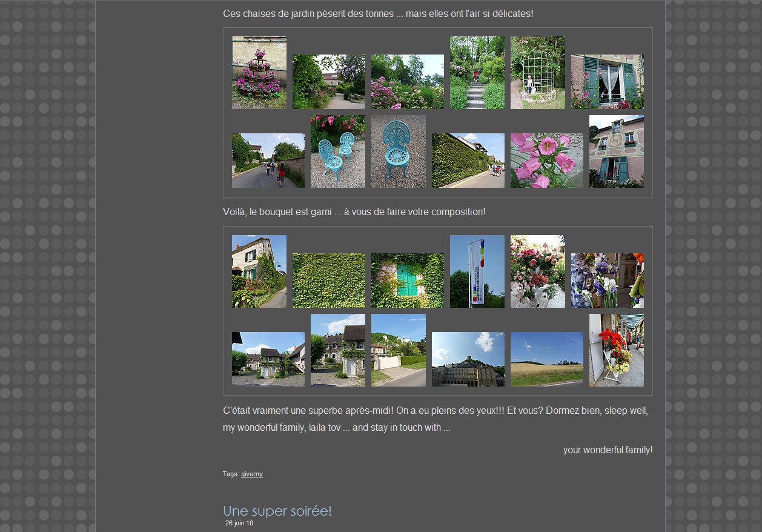View the garden stone steps photo
This screenshot has width=762, height=532.
477,73
